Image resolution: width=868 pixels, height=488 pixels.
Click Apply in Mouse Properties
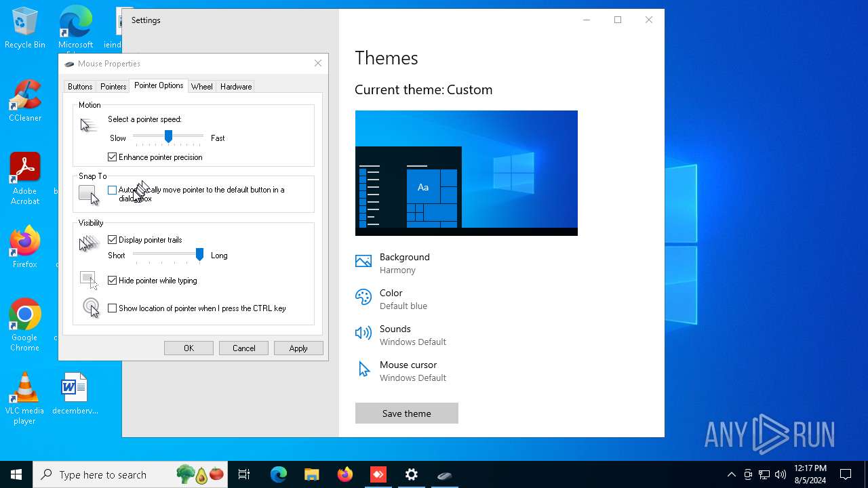tap(298, 348)
